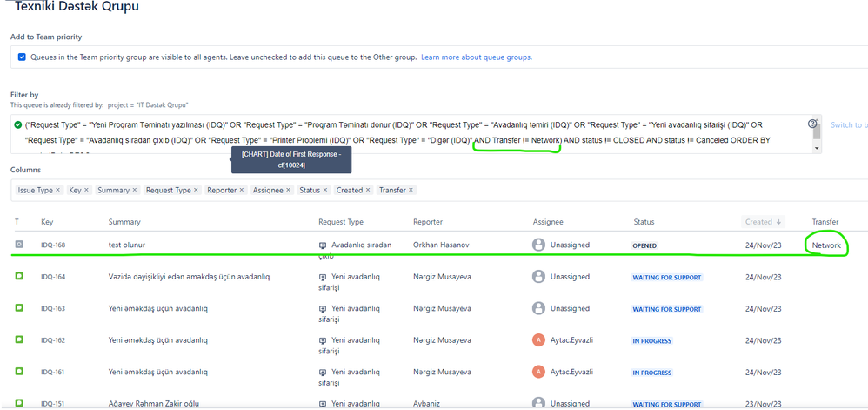Click the Texniki Dəstək Qrupu queue title

(x=77, y=7)
